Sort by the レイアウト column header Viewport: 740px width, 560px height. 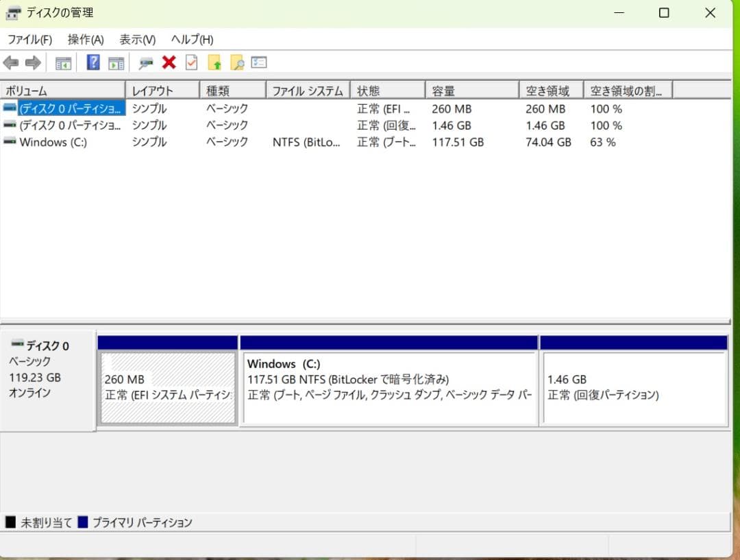point(163,90)
